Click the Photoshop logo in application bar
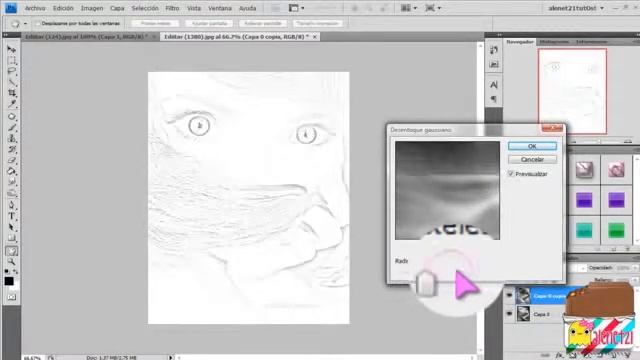The width and height of the screenshot is (640, 360). 11,8
